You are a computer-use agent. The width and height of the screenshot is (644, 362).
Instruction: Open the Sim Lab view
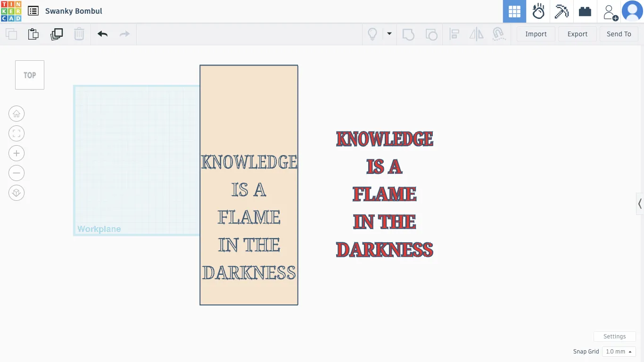click(538, 11)
